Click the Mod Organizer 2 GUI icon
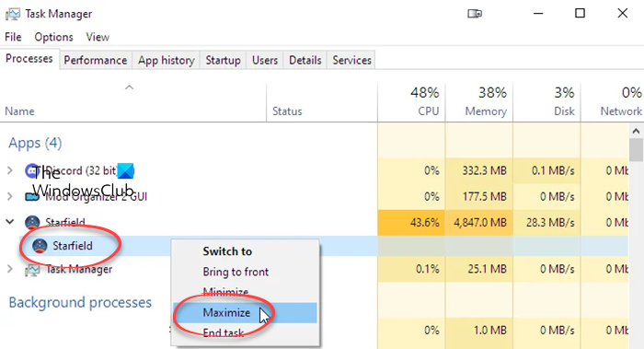Viewport: 644px width, 349px height. tap(31, 197)
